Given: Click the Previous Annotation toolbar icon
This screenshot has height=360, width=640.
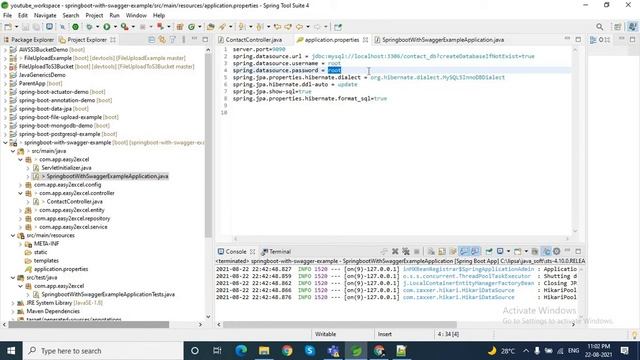Looking at the screenshot, I should 260,27.
